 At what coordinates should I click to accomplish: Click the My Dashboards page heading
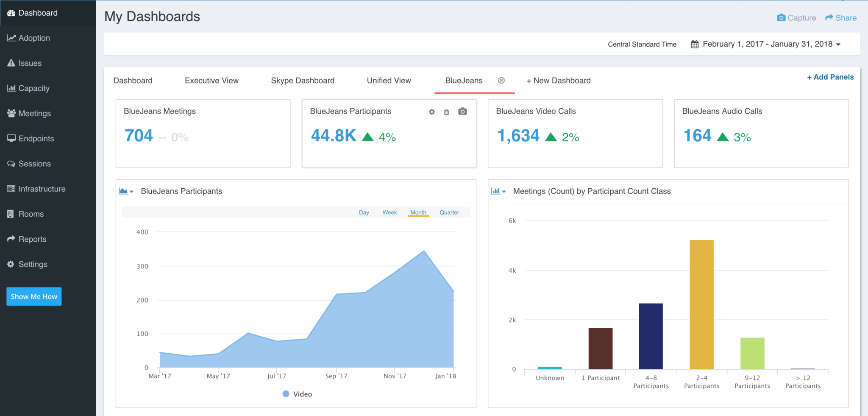tap(152, 17)
